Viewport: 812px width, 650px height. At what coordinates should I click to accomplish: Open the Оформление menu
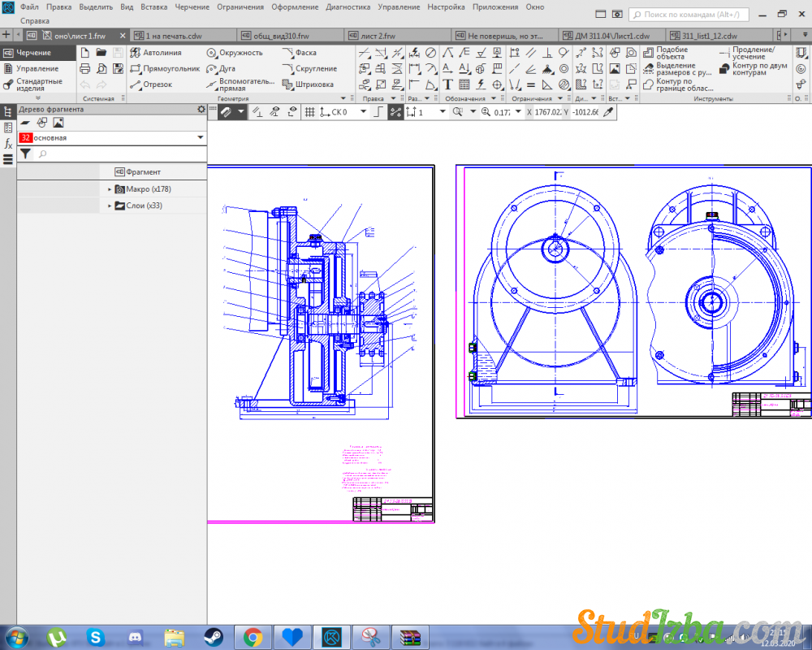pyautogui.click(x=296, y=6)
